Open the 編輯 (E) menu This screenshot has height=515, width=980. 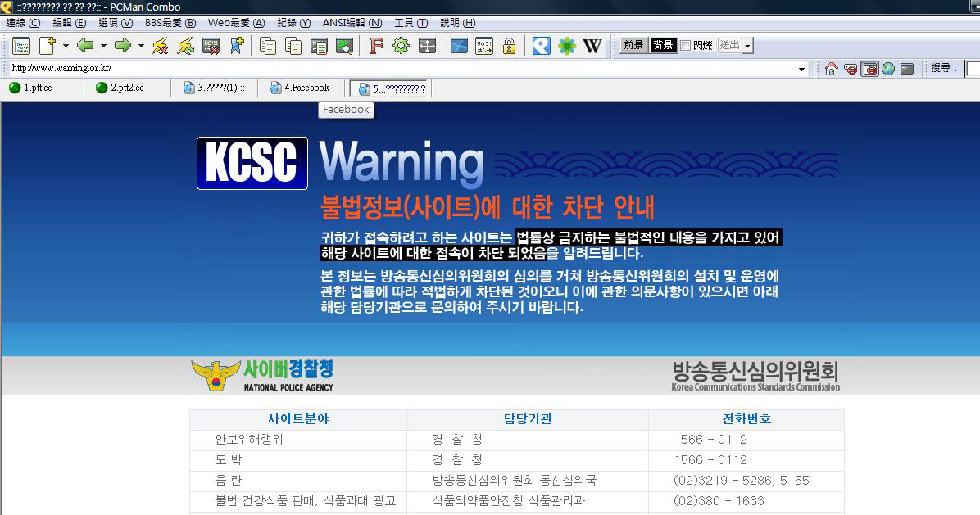pyautogui.click(x=70, y=23)
